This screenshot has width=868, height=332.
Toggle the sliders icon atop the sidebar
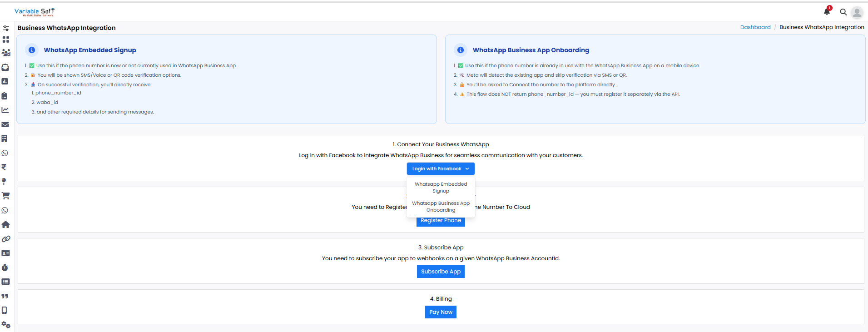click(6, 28)
